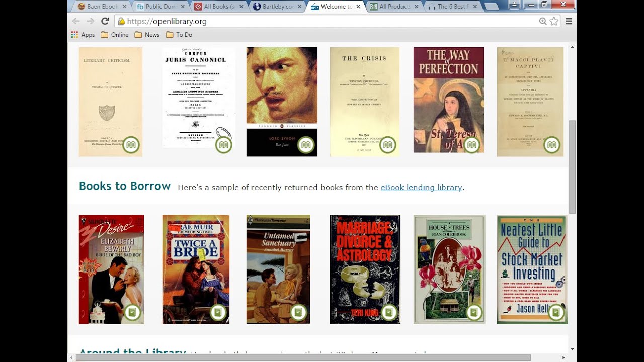644x362 pixels.
Task: Close the Baen Ebook tab
Action: point(124,7)
